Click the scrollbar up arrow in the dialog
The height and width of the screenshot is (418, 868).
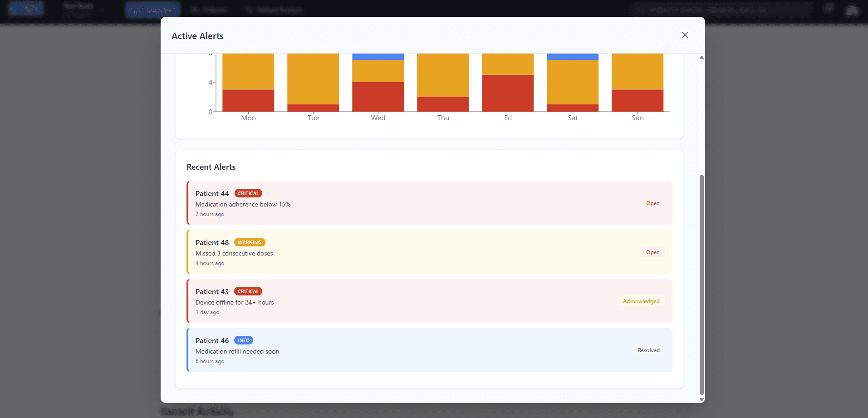point(701,57)
